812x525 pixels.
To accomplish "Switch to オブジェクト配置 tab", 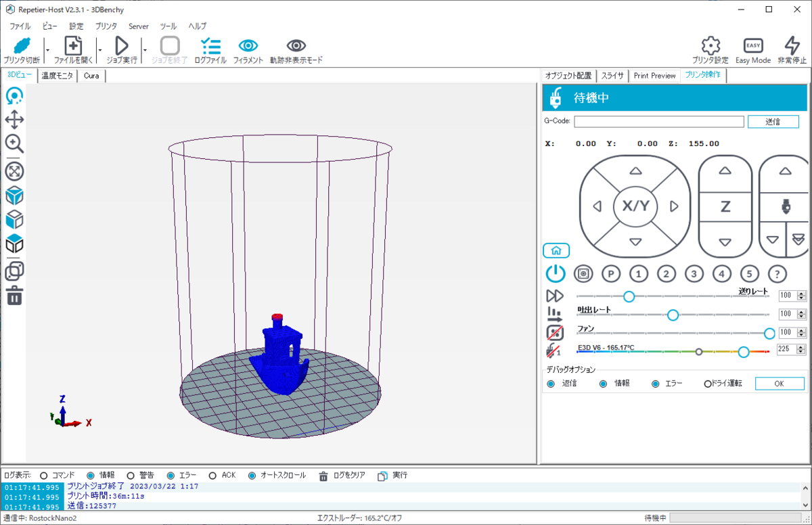I will [x=568, y=76].
